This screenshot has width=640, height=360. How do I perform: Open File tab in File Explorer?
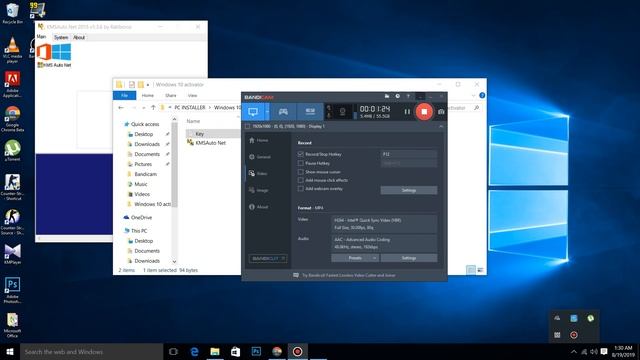124,96
